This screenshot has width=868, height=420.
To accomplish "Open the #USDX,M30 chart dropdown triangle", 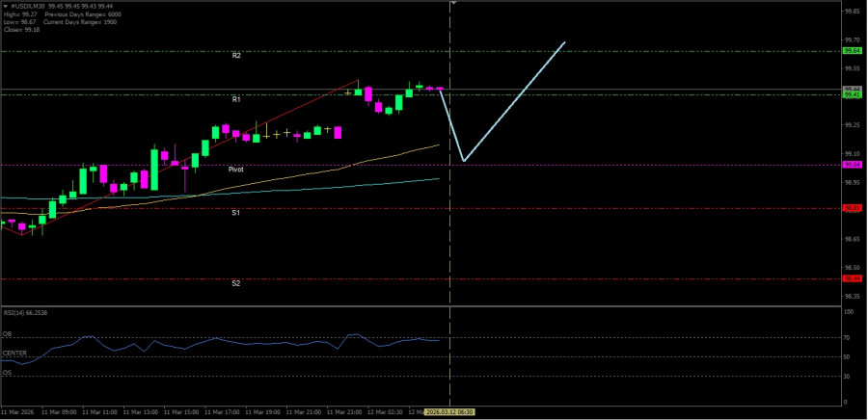I will click(x=4, y=6).
